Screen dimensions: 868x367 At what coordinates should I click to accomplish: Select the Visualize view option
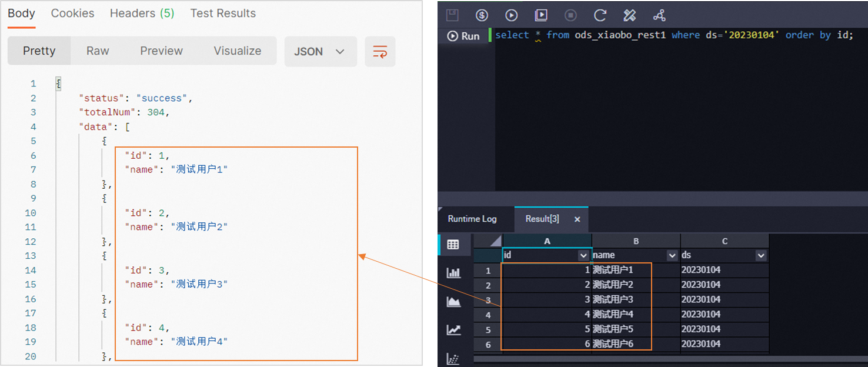tap(238, 51)
